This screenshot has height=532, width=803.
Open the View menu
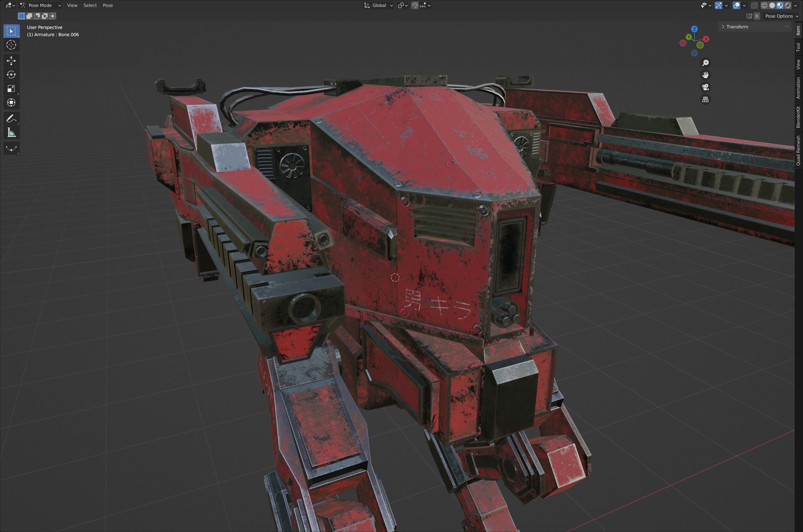[x=72, y=5]
